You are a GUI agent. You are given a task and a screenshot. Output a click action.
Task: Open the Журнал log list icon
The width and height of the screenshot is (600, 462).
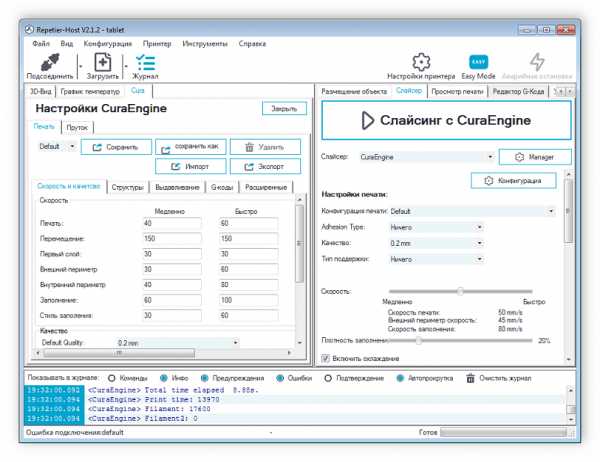[145, 63]
